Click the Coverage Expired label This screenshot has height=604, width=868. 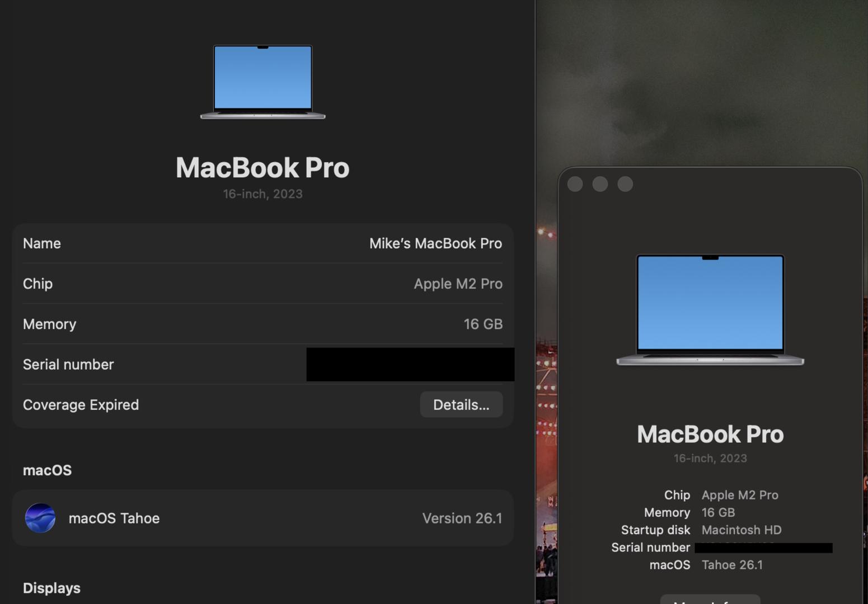81,404
